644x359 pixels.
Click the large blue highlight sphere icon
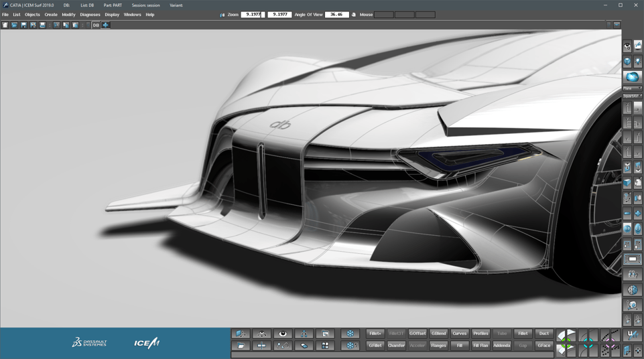coord(632,77)
